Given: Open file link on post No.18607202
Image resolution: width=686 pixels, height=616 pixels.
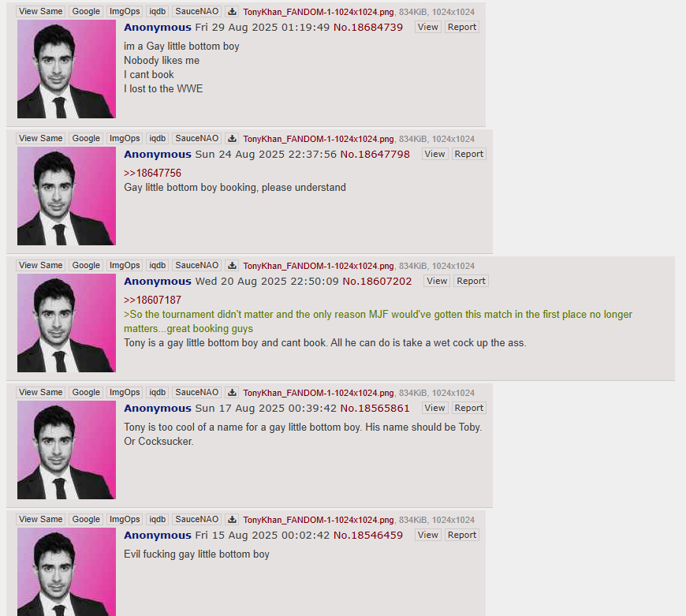Looking at the screenshot, I should click(319, 266).
